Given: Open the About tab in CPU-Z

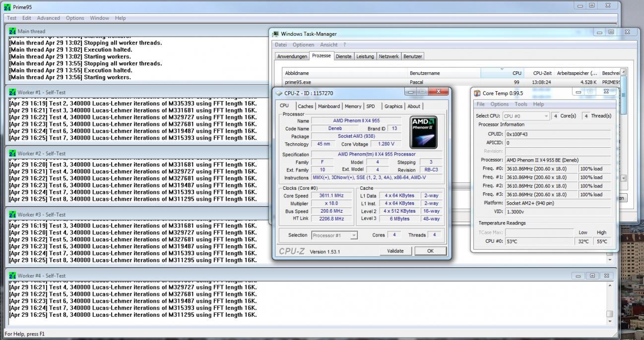Looking at the screenshot, I should (x=414, y=106).
